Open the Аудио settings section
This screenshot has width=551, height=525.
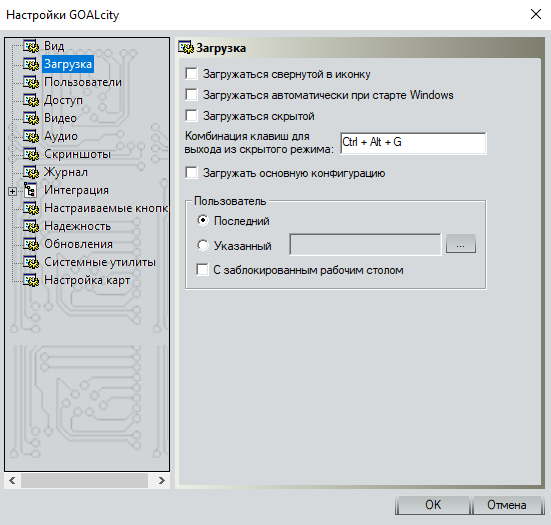click(61, 136)
